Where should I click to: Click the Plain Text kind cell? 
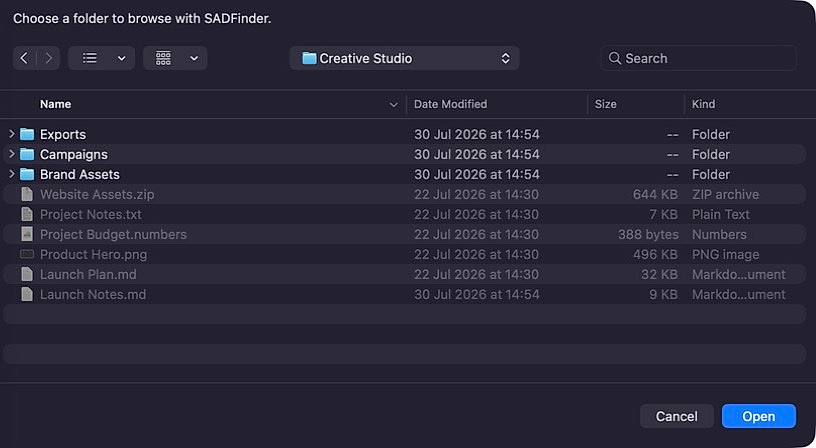pyautogui.click(x=721, y=214)
